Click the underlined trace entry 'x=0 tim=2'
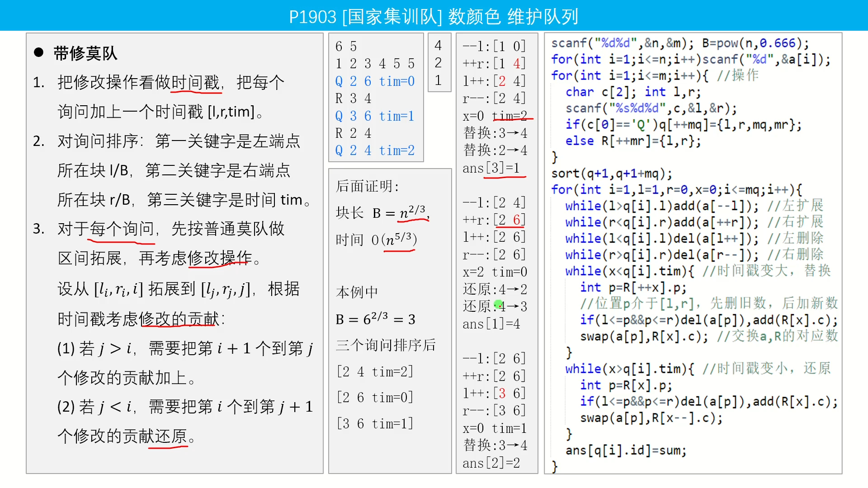Viewport: 868px width, 488px height. pos(495,116)
